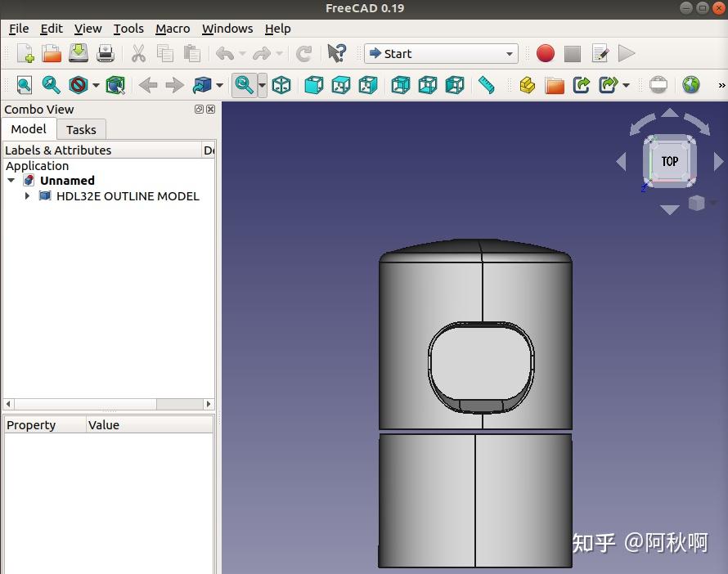Open the draw style dropdown arrow
The width and height of the screenshot is (728, 574).
[x=96, y=85]
